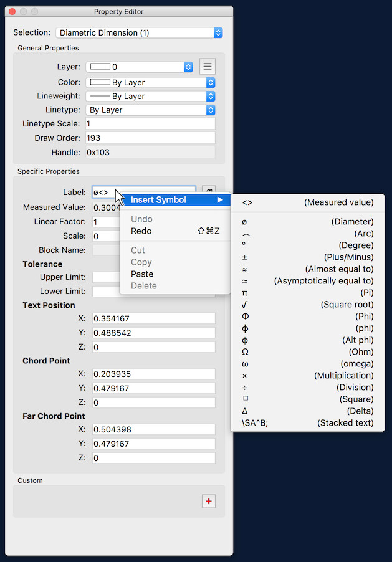Select Paste in the context menu

pyautogui.click(x=142, y=274)
